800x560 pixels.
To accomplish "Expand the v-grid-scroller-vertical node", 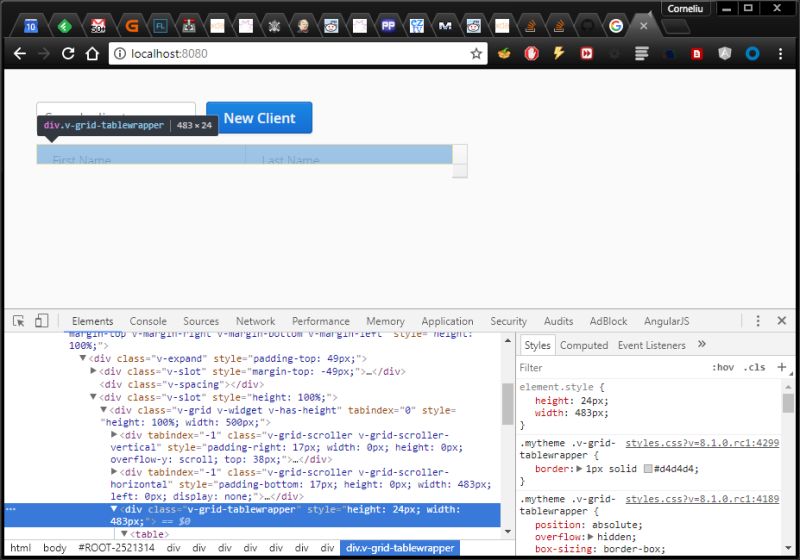I will (x=114, y=435).
